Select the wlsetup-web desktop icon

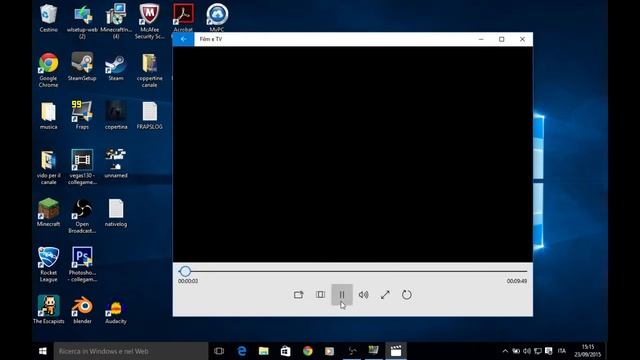tap(82, 22)
